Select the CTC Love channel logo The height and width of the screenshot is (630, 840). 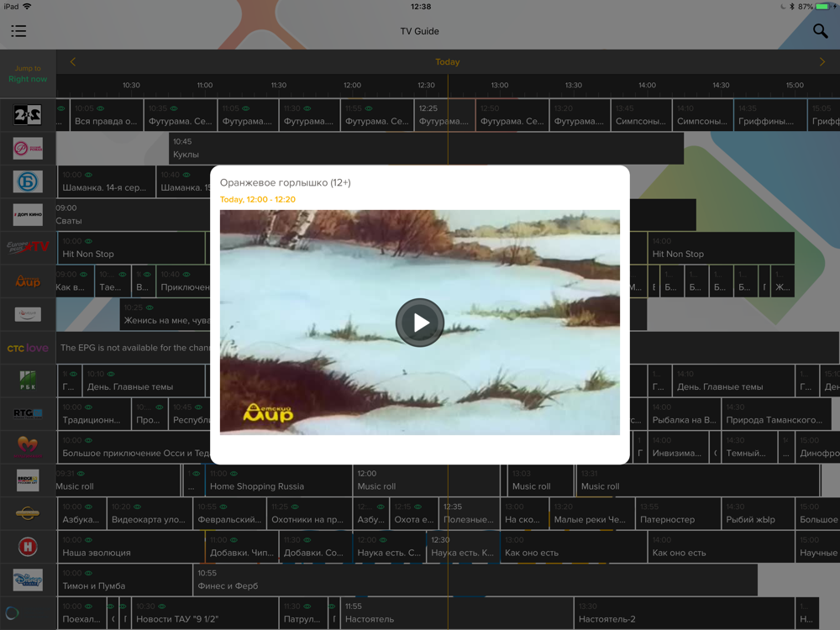click(28, 348)
